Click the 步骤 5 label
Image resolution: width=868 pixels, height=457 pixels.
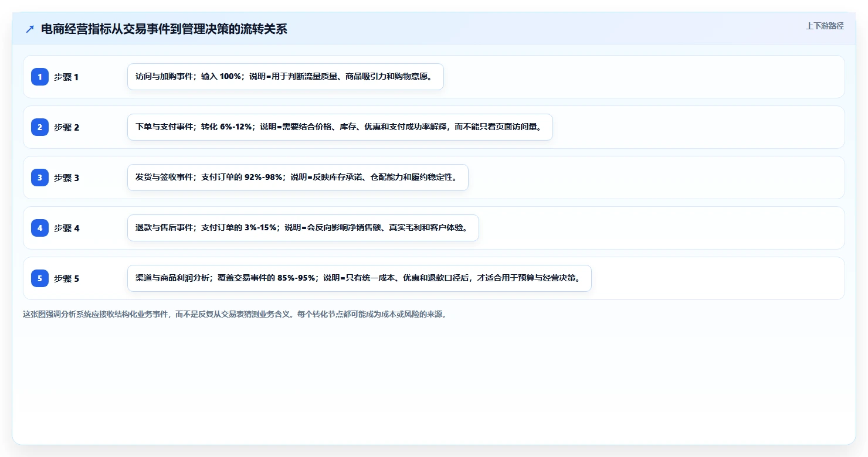click(66, 278)
